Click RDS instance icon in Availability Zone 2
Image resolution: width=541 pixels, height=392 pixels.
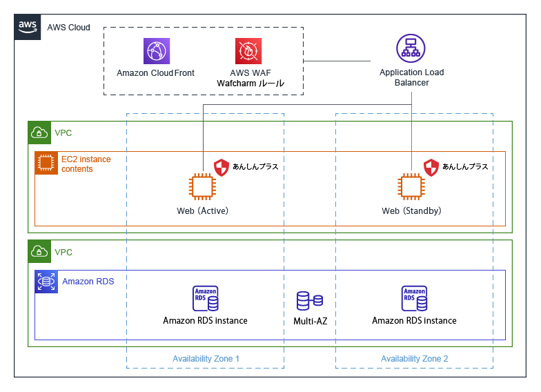point(414,298)
